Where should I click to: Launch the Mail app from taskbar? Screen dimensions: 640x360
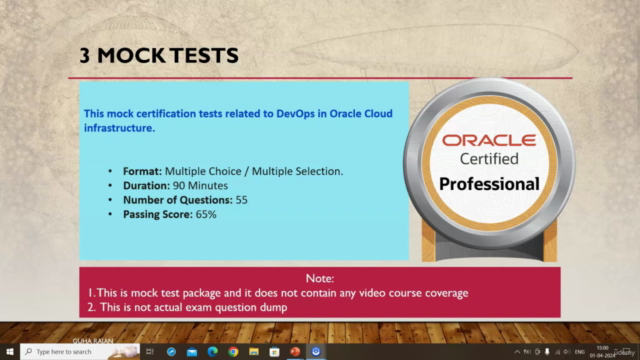tap(192, 351)
